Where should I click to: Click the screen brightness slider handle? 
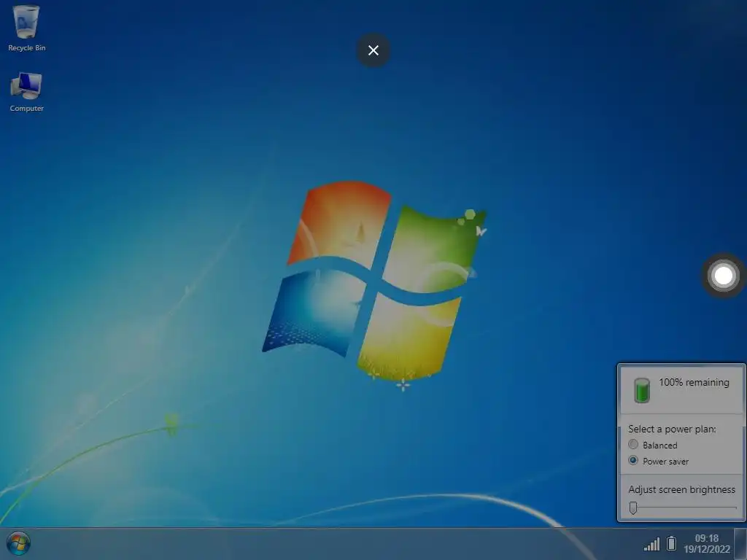point(633,507)
